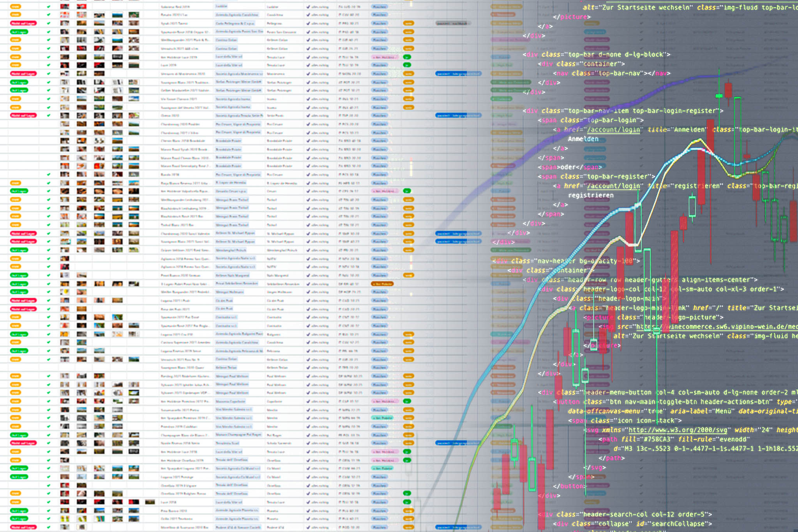Click blue status pill right of Oreno 2020 row
Viewport: 798px width, 532px height.
pyautogui.click(x=458, y=115)
